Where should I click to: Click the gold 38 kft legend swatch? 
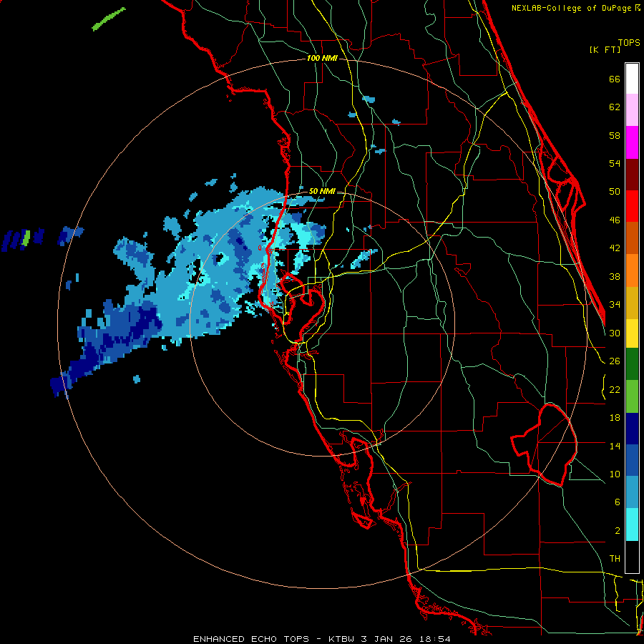(x=632, y=302)
